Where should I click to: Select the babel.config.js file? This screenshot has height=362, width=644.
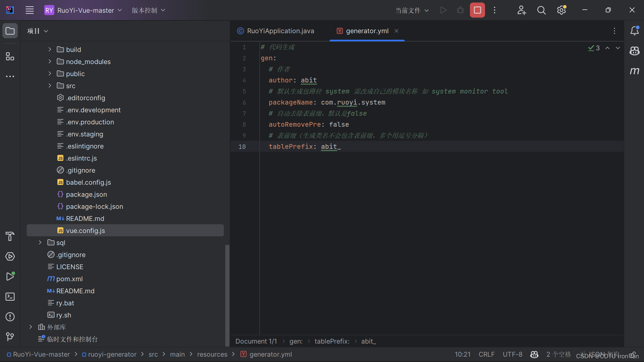89,182
